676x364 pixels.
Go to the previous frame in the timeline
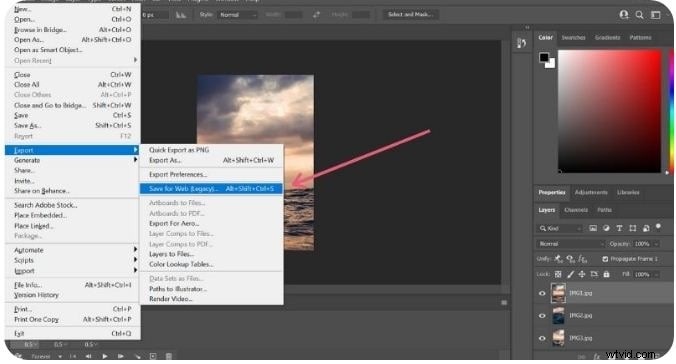[x=88, y=356]
